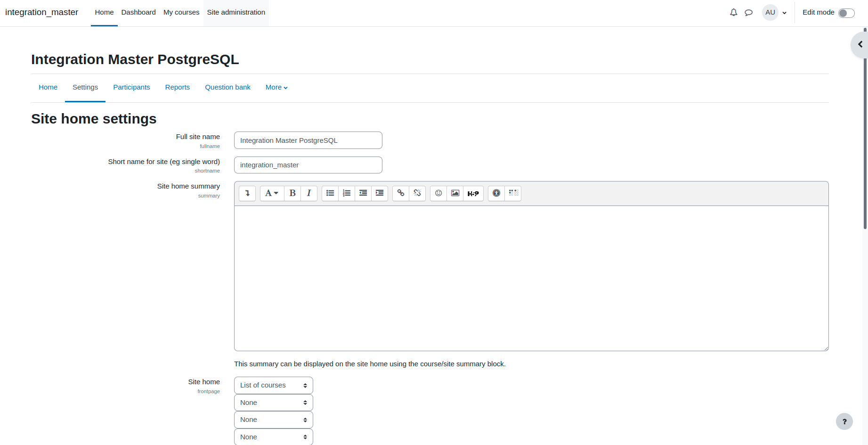Open the user menu dropdown arrow
868x445 pixels.
tap(785, 13)
